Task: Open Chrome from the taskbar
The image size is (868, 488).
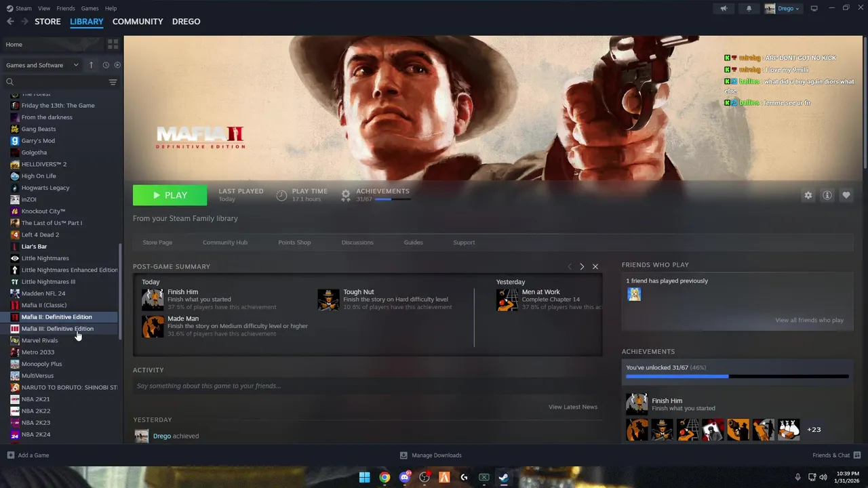Action: coord(384,477)
